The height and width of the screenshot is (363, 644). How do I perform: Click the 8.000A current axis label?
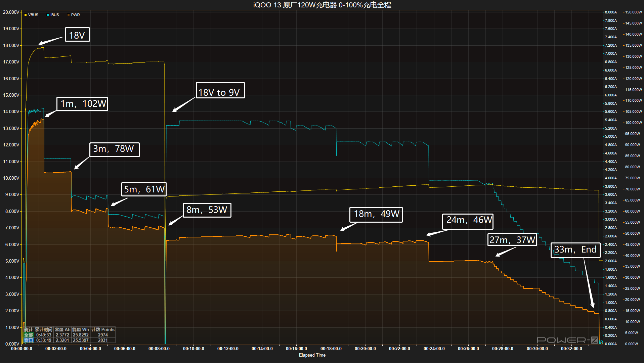point(611,12)
